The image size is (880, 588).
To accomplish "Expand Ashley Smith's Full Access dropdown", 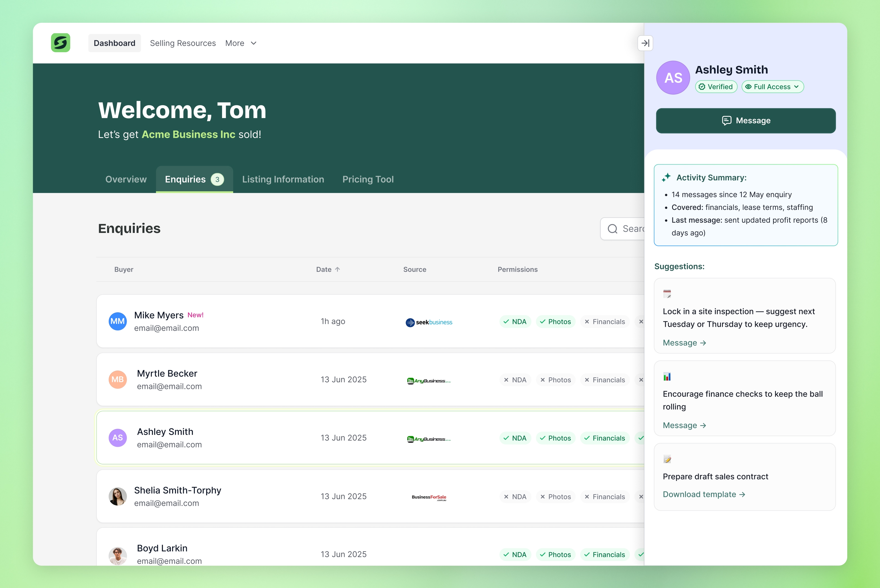I will [x=772, y=87].
